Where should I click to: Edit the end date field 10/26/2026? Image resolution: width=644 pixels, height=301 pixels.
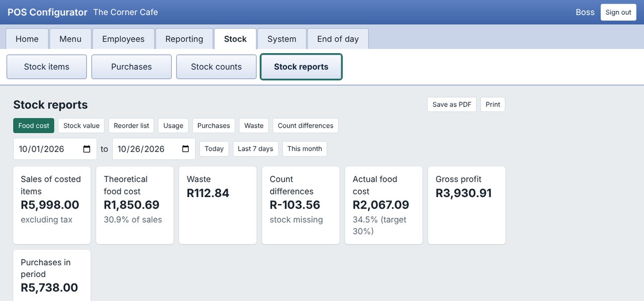pyautogui.click(x=154, y=149)
